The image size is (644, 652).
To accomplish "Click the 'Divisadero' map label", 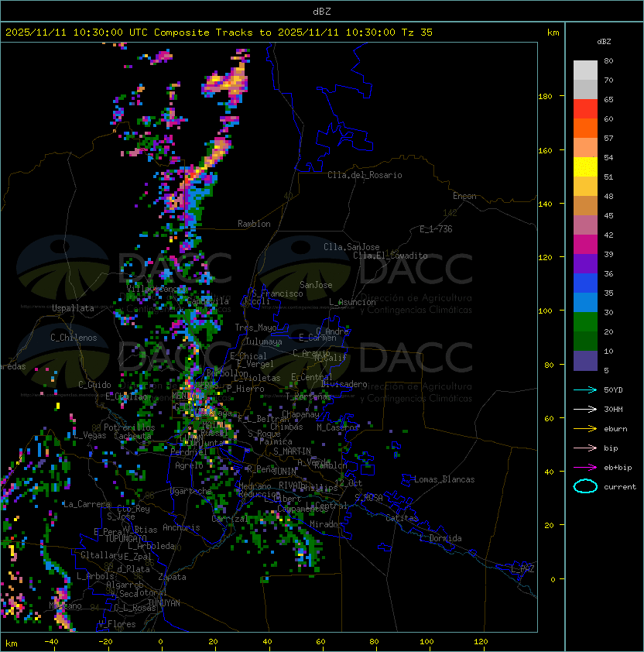I will tap(344, 384).
